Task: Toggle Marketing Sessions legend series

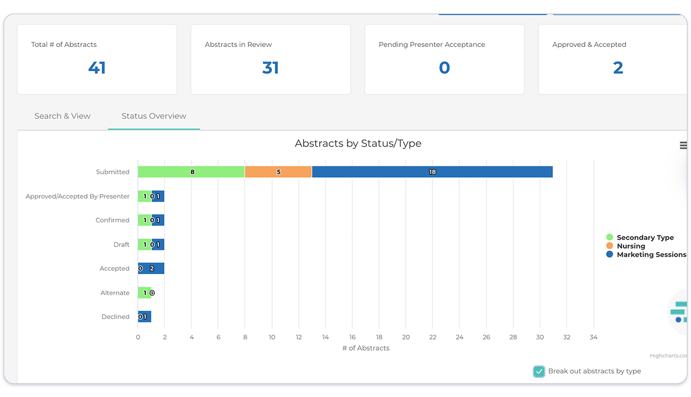Action: [x=646, y=254]
